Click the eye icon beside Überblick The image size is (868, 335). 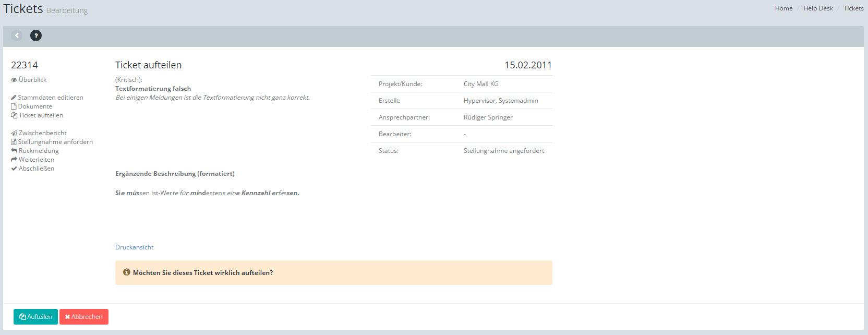click(x=14, y=80)
